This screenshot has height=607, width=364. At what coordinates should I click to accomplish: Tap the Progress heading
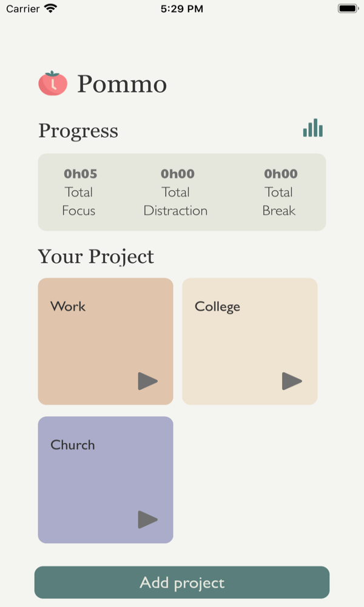[78, 131]
